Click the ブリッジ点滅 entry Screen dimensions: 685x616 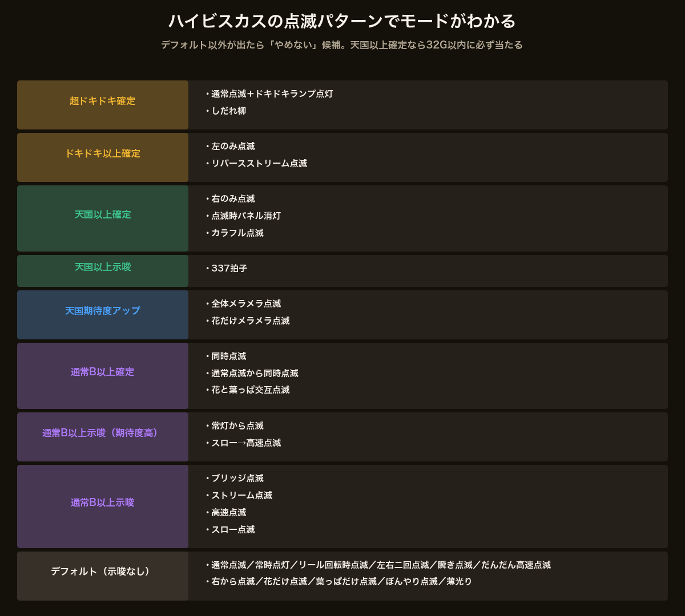[x=235, y=479]
